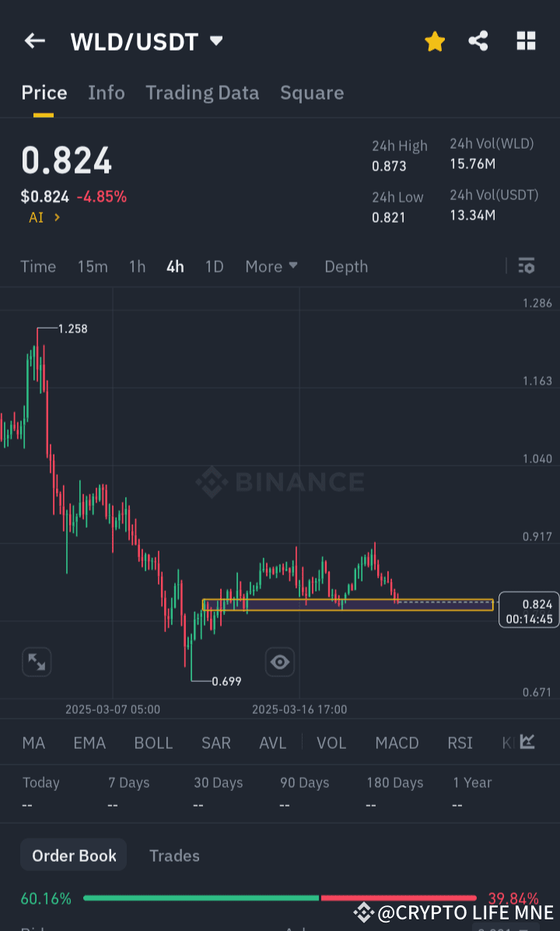The height and width of the screenshot is (931, 560).
Task: Toggle chart visibility with the eye icon
Action: point(279,662)
